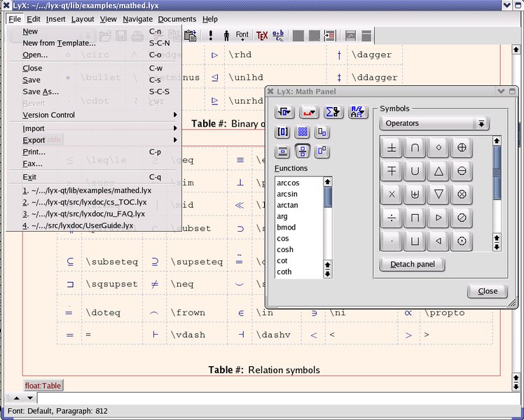Insert the multiplication × operator symbol
The height and width of the screenshot is (420, 524).
(392, 194)
